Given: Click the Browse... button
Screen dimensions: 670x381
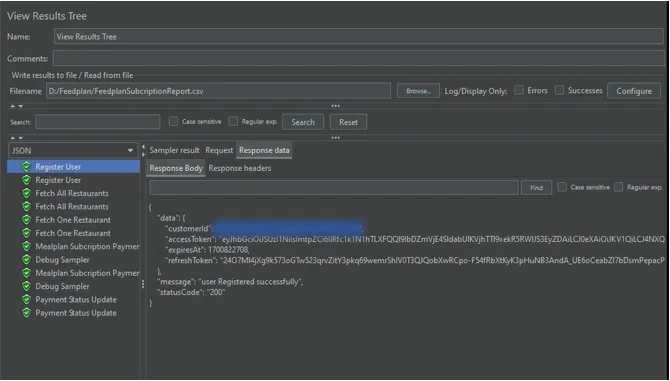Looking at the screenshot, I should click(418, 91).
